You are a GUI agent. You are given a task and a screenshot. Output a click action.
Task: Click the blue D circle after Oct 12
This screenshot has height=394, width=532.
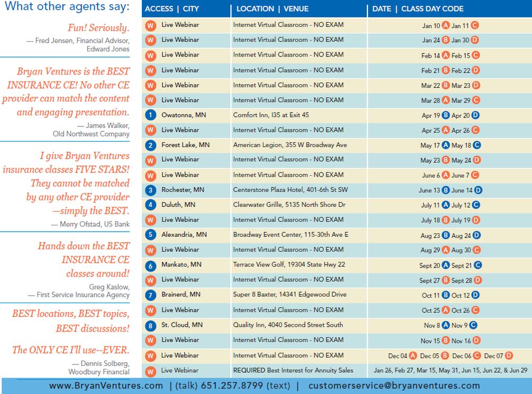475,295
